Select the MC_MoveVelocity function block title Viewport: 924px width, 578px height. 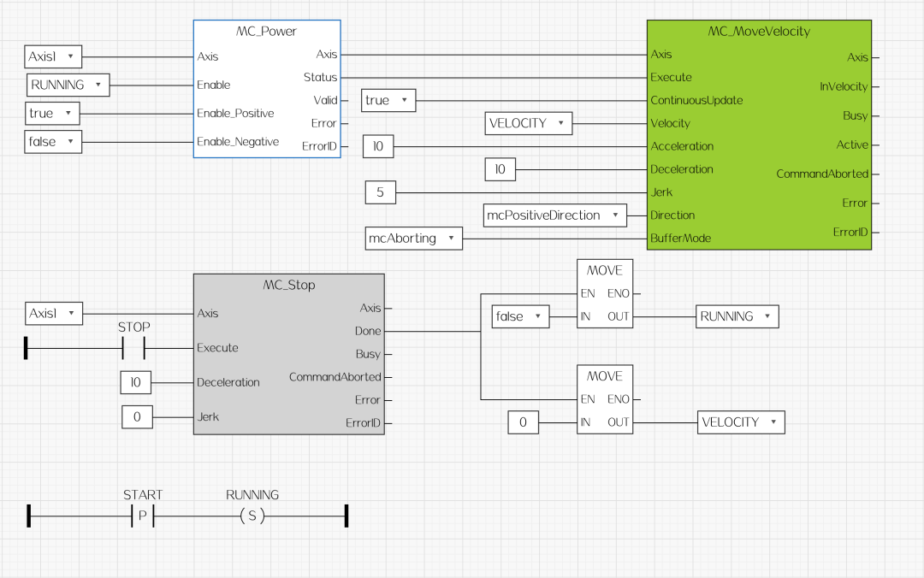[759, 32]
